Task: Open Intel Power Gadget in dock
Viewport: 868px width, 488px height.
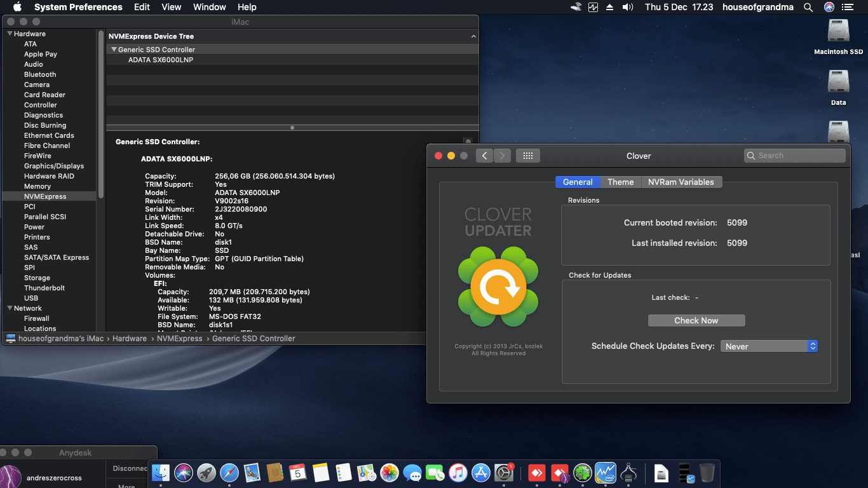Action: click(x=606, y=473)
